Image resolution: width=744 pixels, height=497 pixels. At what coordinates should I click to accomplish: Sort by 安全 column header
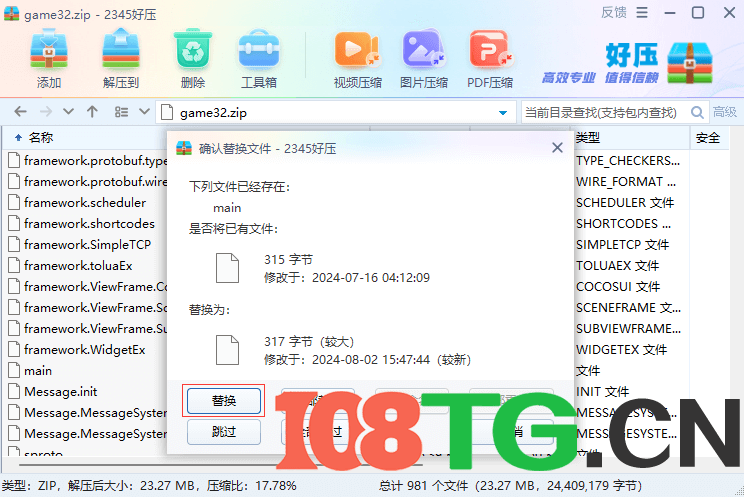click(x=707, y=137)
